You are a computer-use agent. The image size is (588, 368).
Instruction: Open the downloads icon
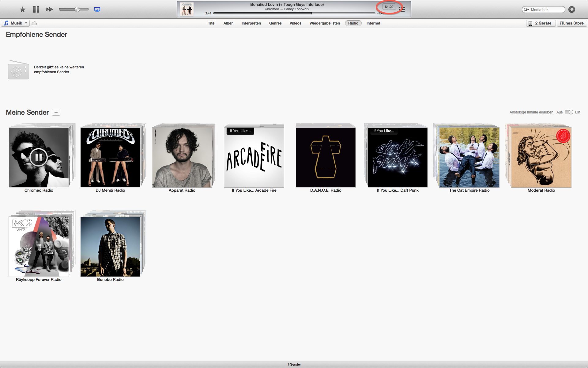tap(572, 10)
